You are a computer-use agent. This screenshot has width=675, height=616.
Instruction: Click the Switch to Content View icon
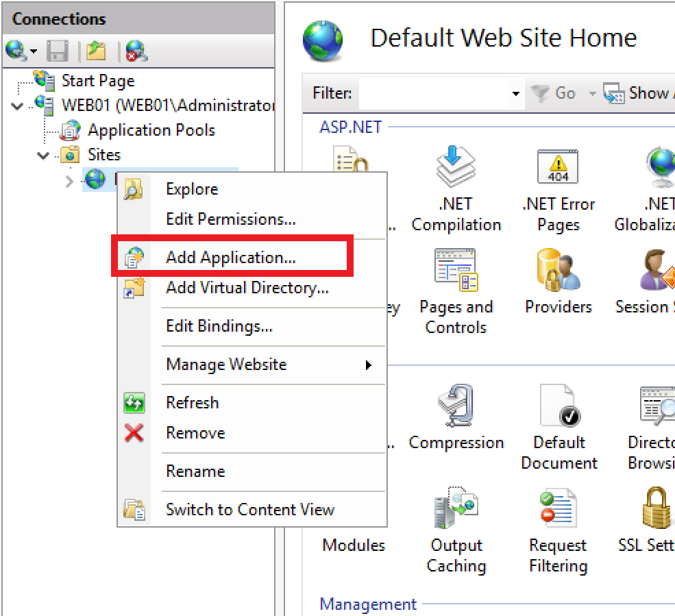coord(134,510)
